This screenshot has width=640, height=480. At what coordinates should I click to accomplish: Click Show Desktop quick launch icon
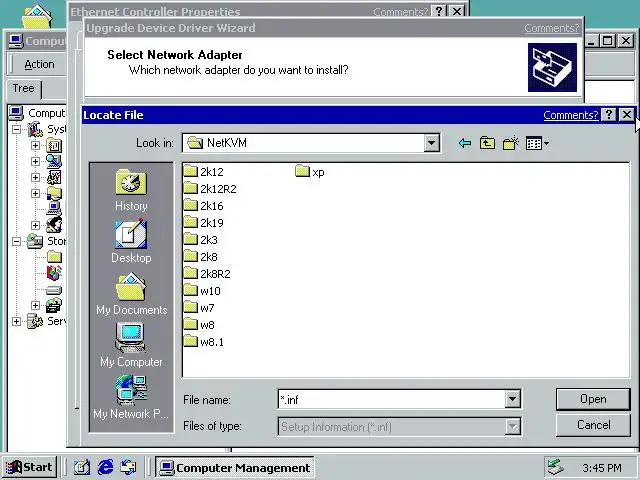tap(82, 467)
